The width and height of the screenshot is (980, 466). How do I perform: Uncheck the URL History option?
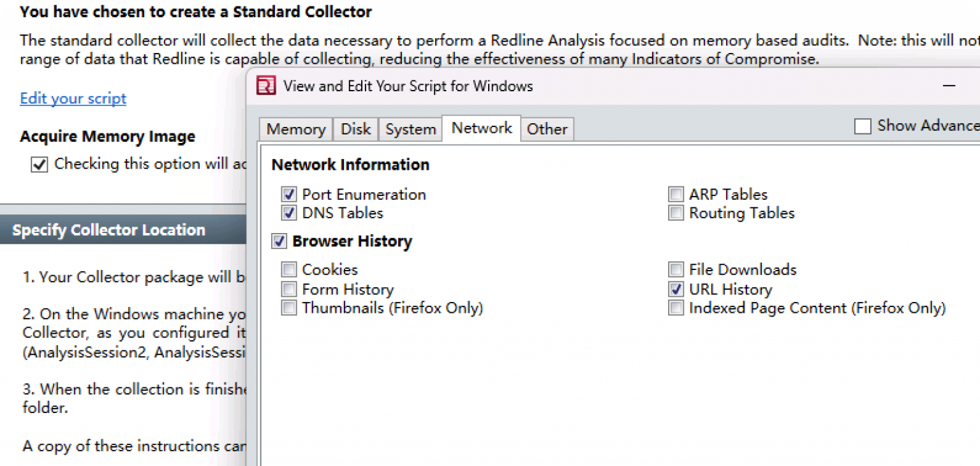pyautogui.click(x=676, y=289)
